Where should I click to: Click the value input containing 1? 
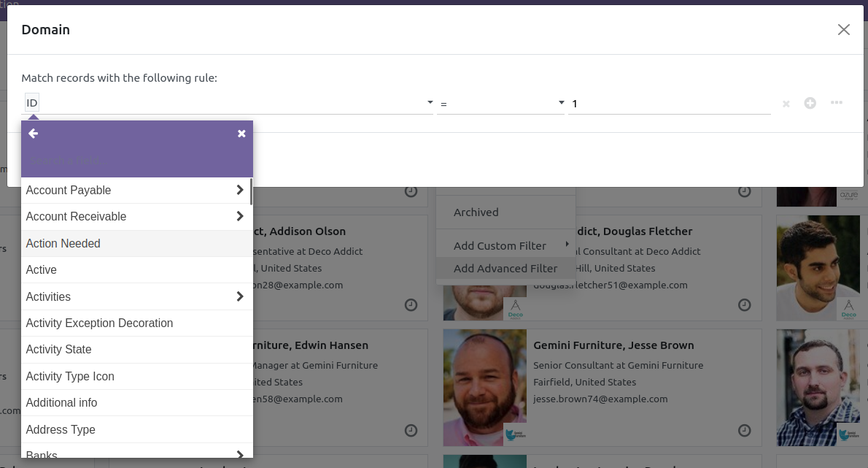coord(668,104)
